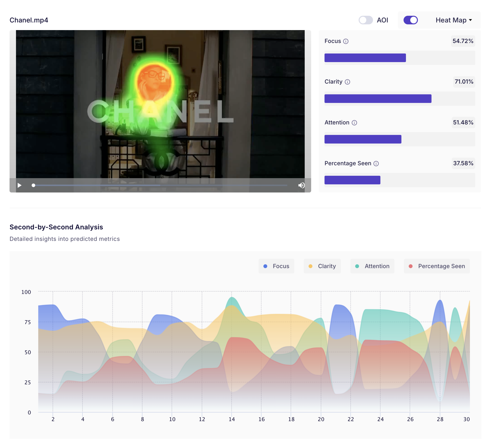490x448 pixels.
Task: Click the Clarity progress bar
Action: (x=400, y=99)
